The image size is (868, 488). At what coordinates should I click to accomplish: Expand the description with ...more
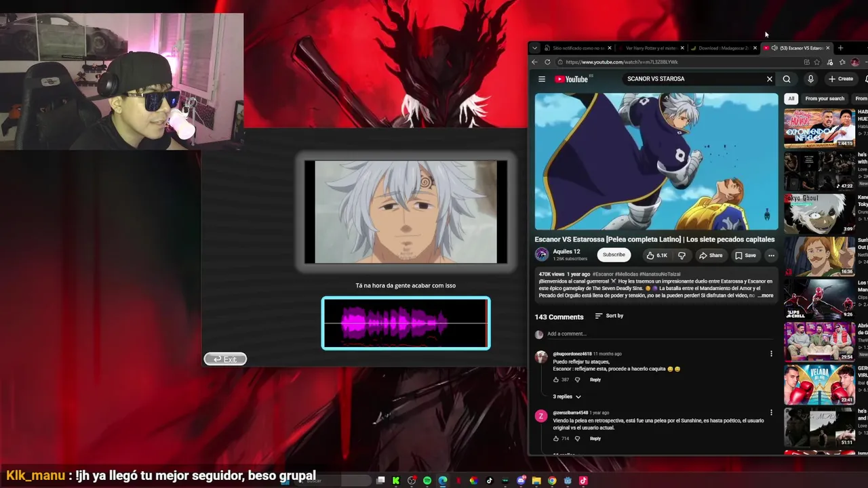click(x=766, y=296)
